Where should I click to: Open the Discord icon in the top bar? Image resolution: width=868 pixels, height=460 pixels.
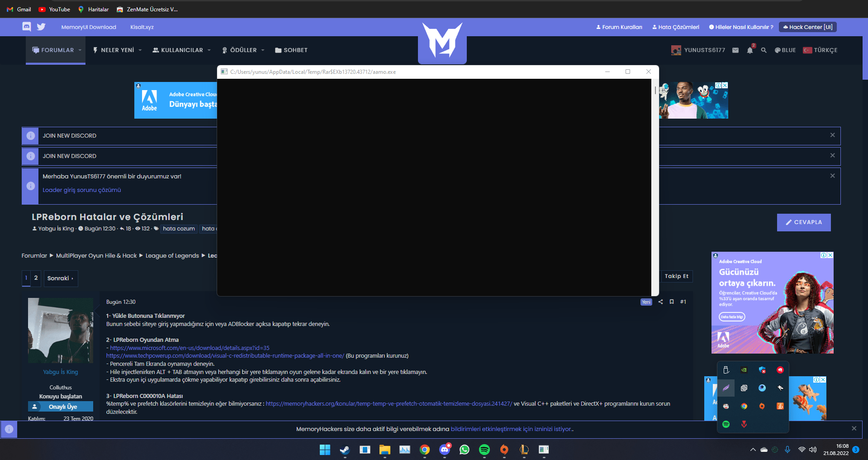point(27,27)
